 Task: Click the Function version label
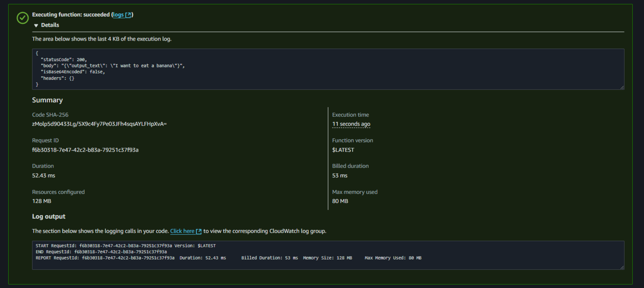(x=353, y=140)
